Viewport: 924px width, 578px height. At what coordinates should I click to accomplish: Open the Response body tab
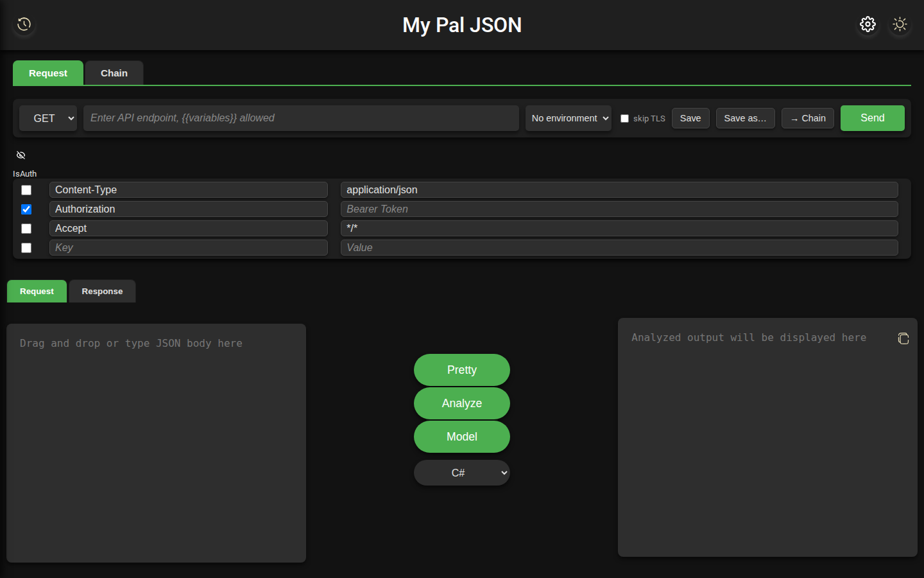pyautogui.click(x=102, y=292)
